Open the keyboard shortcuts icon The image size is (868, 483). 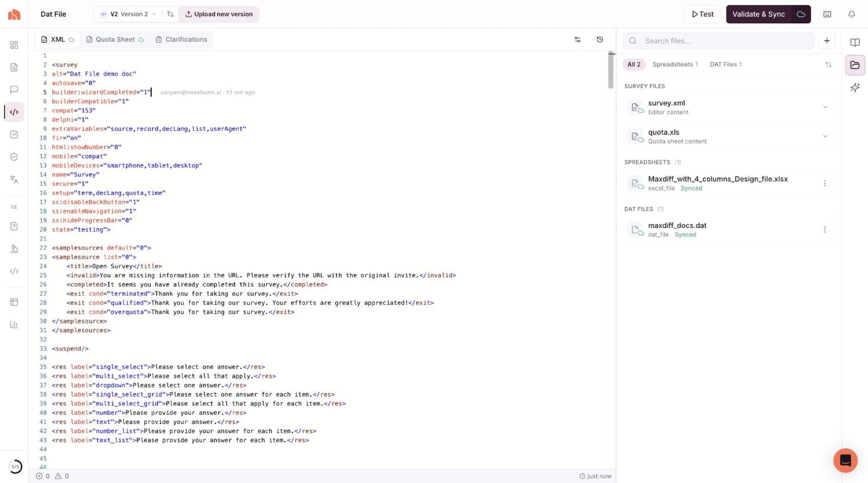click(x=827, y=14)
